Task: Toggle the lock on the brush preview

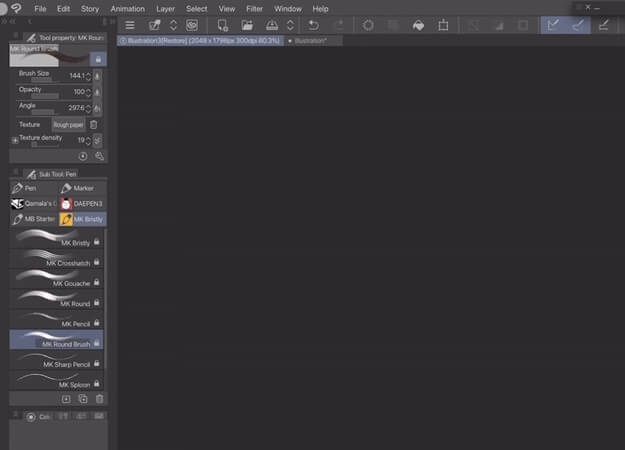Action: click(x=97, y=59)
